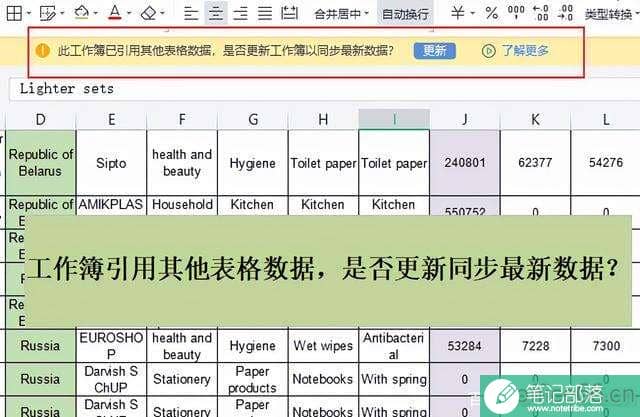The height and width of the screenshot is (417, 640).
Task: Select column F header
Action: click(182, 120)
